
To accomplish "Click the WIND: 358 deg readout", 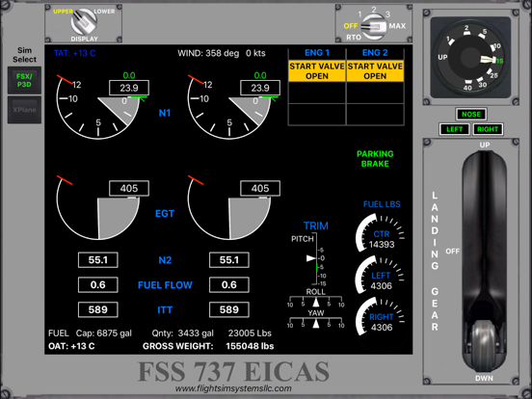I will click(222, 53).
